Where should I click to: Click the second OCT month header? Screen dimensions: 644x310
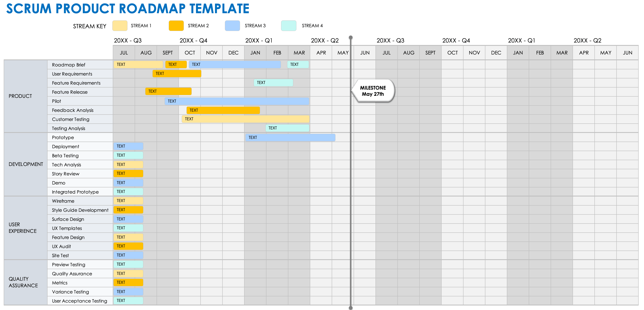pos(453,53)
